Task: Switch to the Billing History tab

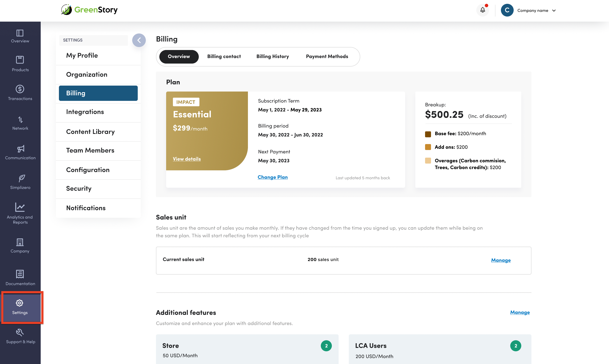Action: (273, 56)
